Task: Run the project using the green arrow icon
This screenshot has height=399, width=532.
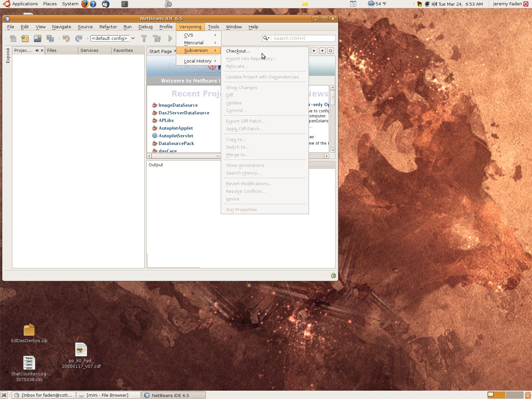Action: (x=170, y=38)
